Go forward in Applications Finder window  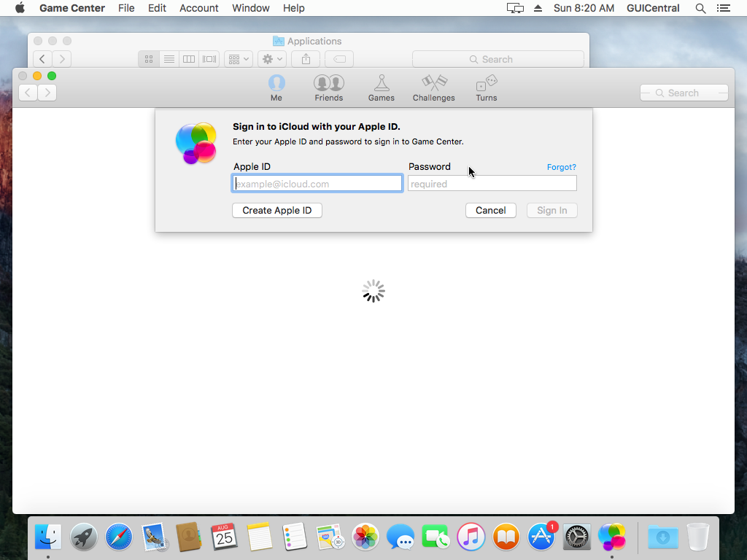click(x=62, y=59)
